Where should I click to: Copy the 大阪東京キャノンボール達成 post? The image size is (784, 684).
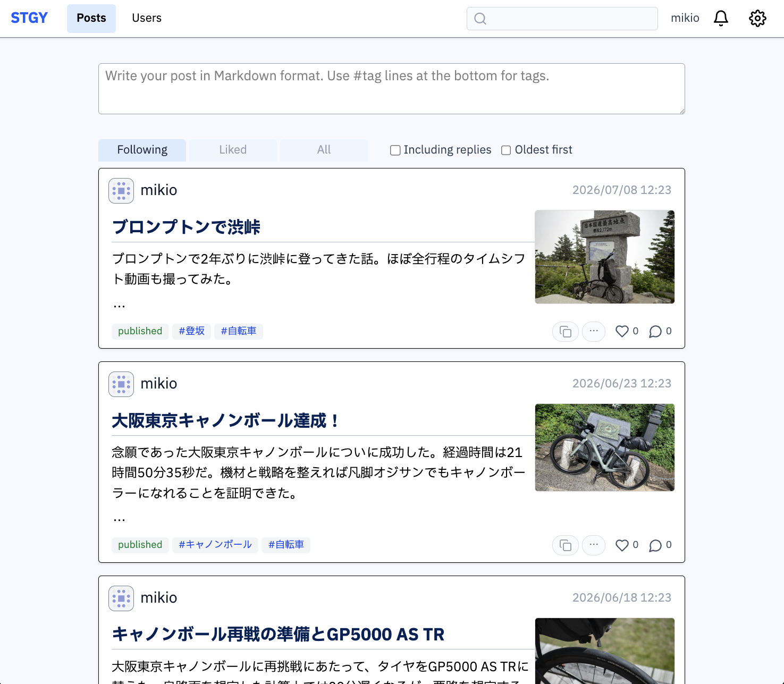tap(566, 545)
